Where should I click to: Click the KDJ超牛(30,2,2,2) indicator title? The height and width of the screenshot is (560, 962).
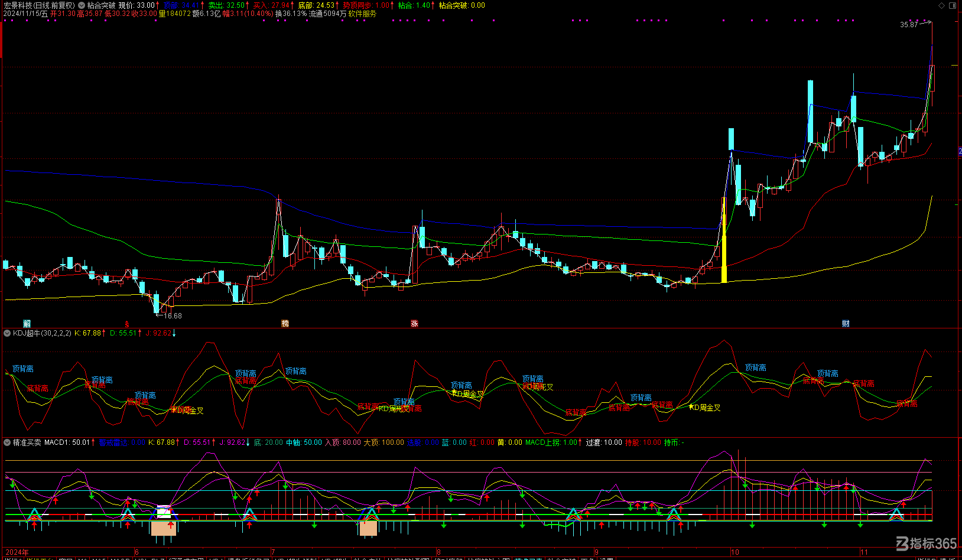tap(42, 333)
